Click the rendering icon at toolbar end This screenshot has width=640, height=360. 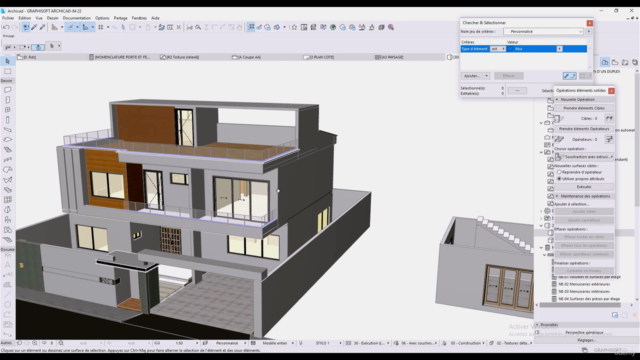tap(391, 27)
